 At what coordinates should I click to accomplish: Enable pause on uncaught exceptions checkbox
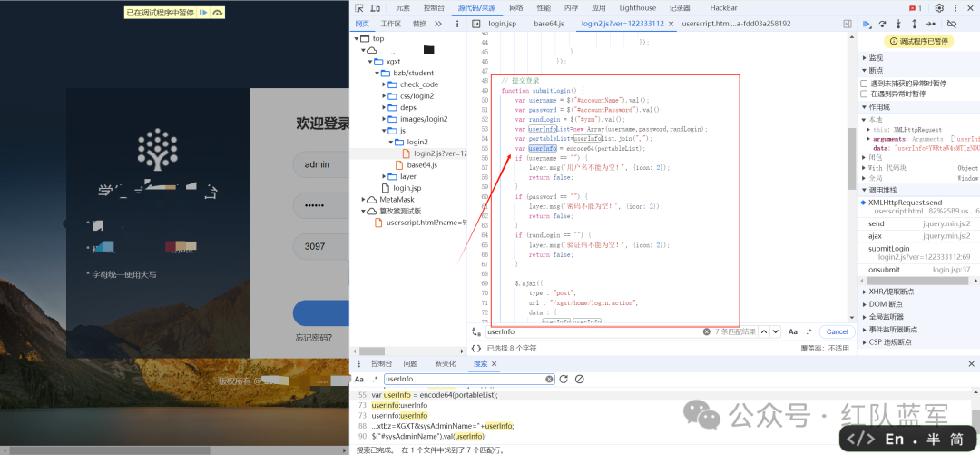click(x=864, y=83)
